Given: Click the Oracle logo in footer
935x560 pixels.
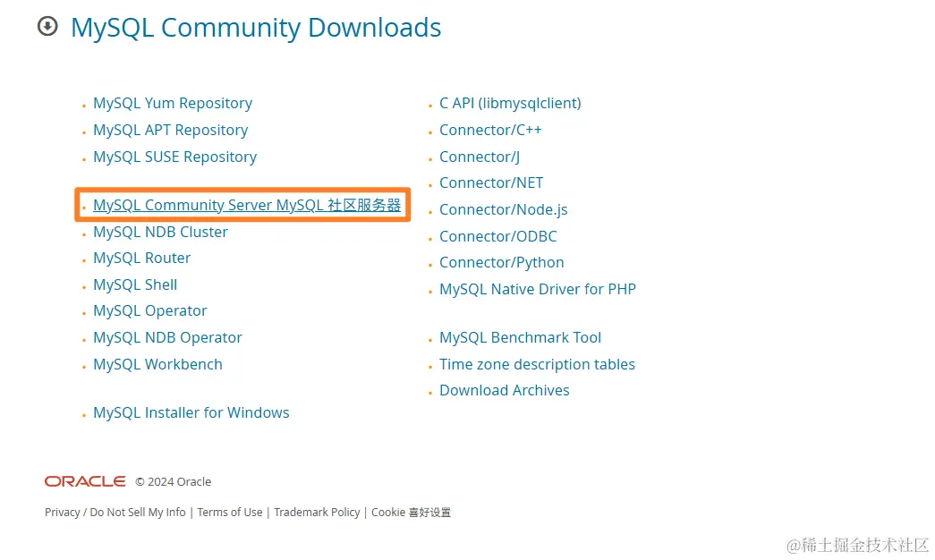Looking at the screenshot, I should point(85,481).
